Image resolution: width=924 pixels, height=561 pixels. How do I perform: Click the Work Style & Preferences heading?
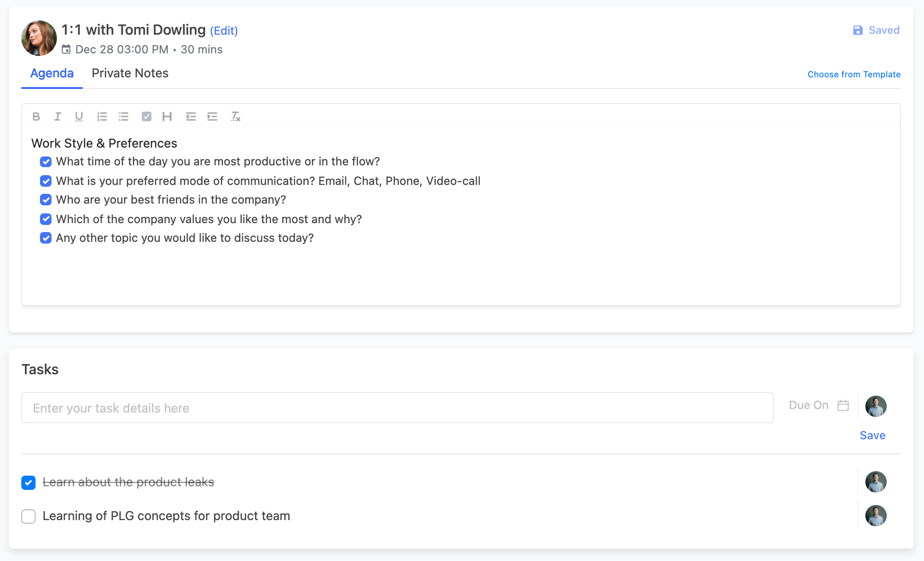coord(104,143)
